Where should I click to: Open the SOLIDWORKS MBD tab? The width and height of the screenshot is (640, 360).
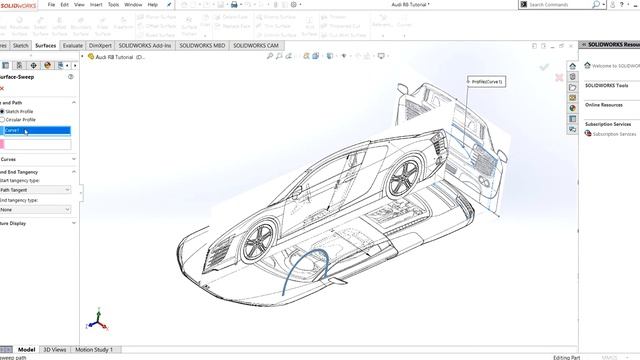[202, 46]
